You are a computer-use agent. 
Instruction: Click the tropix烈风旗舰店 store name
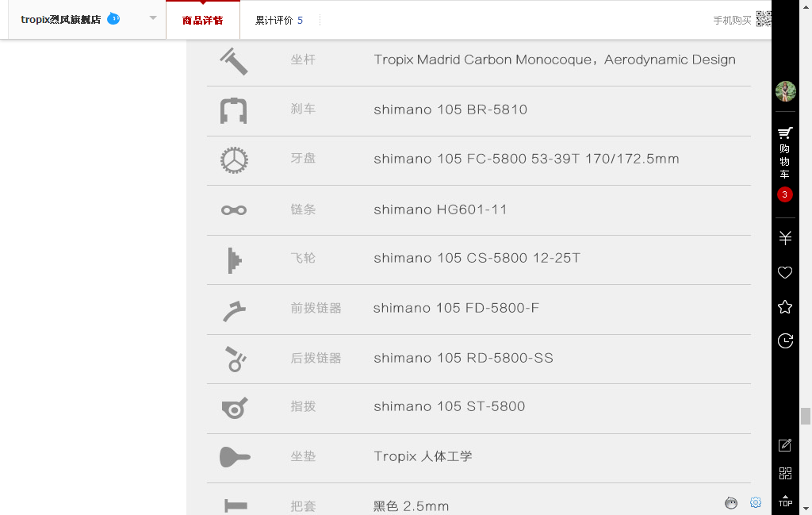pyautogui.click(x=60, y=20)
